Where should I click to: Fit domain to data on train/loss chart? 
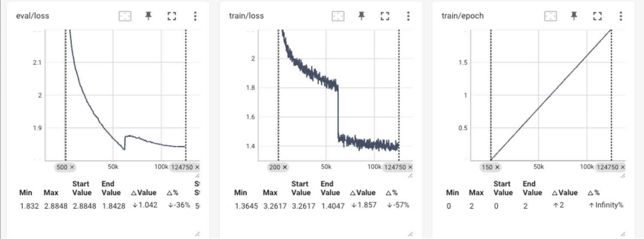pyautogui.click(x=338, y=16)
